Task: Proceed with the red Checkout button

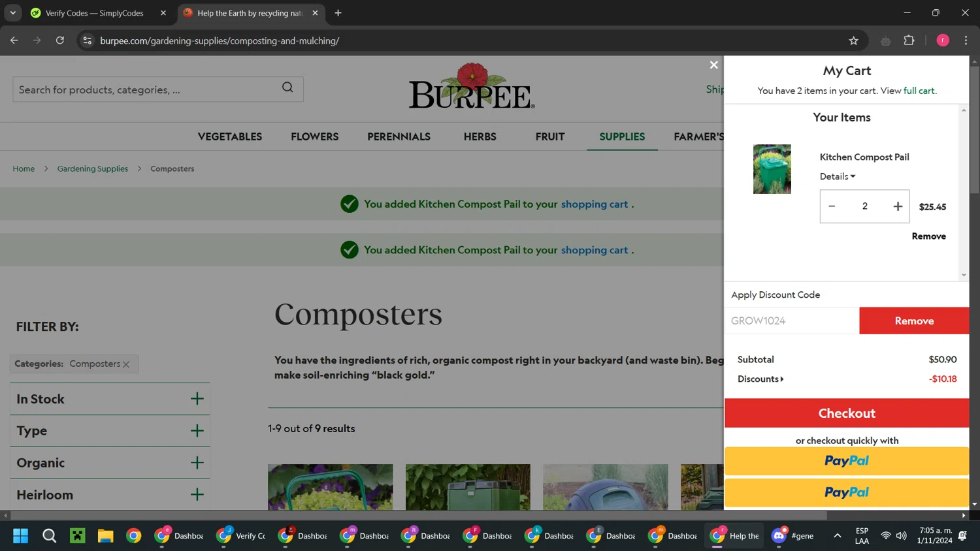Action: pyautogui.click(x=847, y=413)
